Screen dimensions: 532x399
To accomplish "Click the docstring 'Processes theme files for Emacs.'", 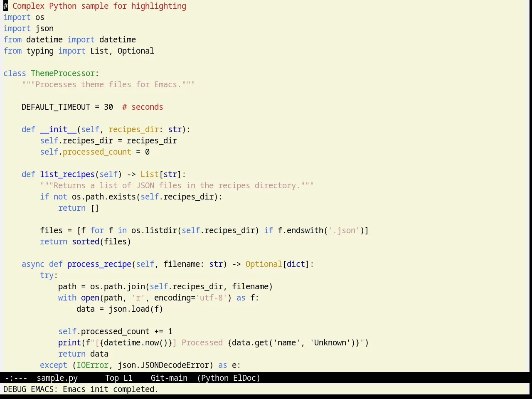I will pos(108,84).
